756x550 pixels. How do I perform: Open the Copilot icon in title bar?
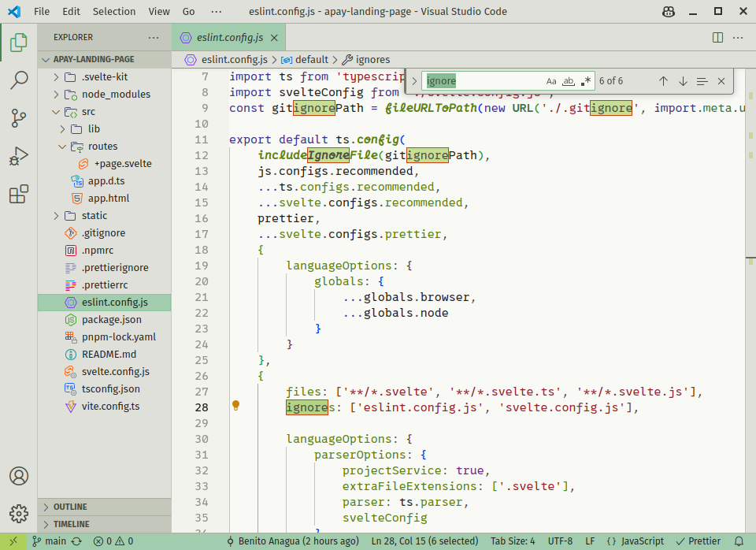(x=669, y=12)
